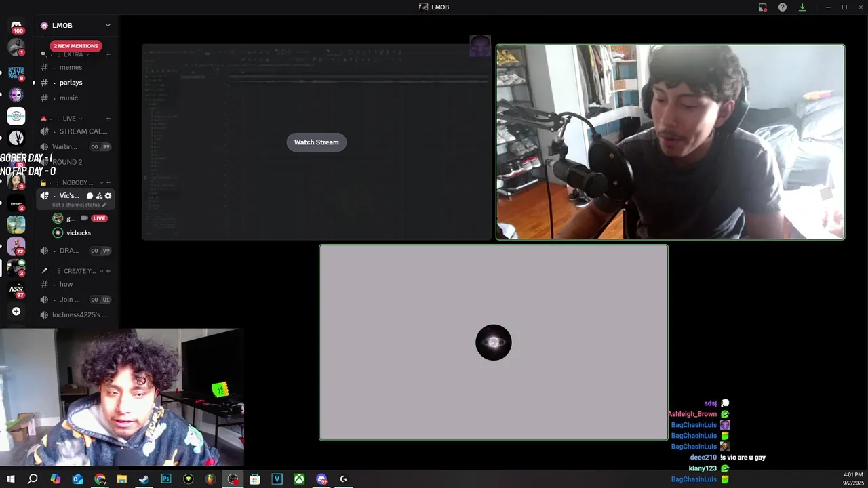Open the Better Days Ahead server icon
The height and width of the screenshot is (488, 868).
(16, 73)
